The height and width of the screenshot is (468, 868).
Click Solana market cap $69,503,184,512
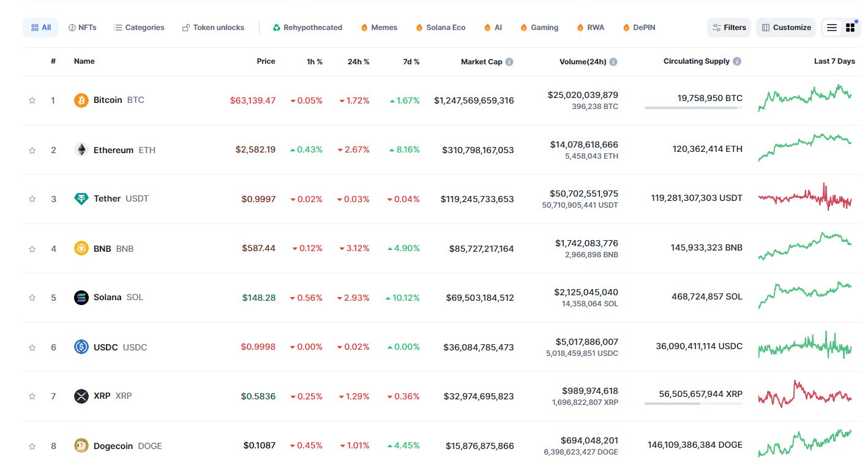pyautogui.click(x=479, y=298)
